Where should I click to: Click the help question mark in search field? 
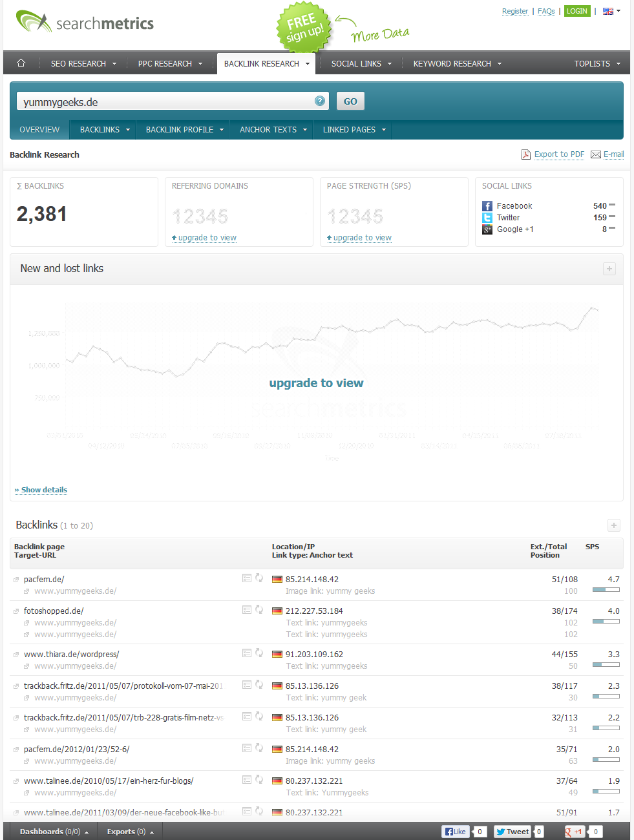tap(320, 101)
